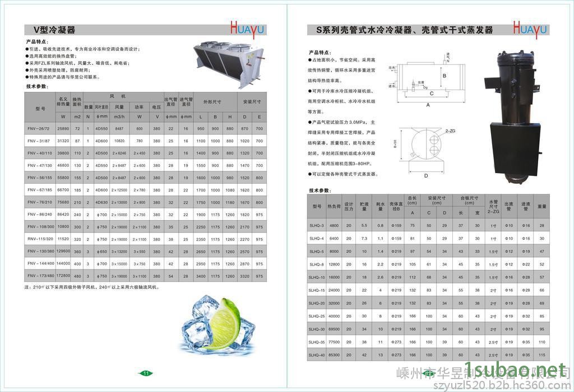Click the heat load value 85300
Screen dimensions: 574x392
pyautogui.click(x=334, y=355)
